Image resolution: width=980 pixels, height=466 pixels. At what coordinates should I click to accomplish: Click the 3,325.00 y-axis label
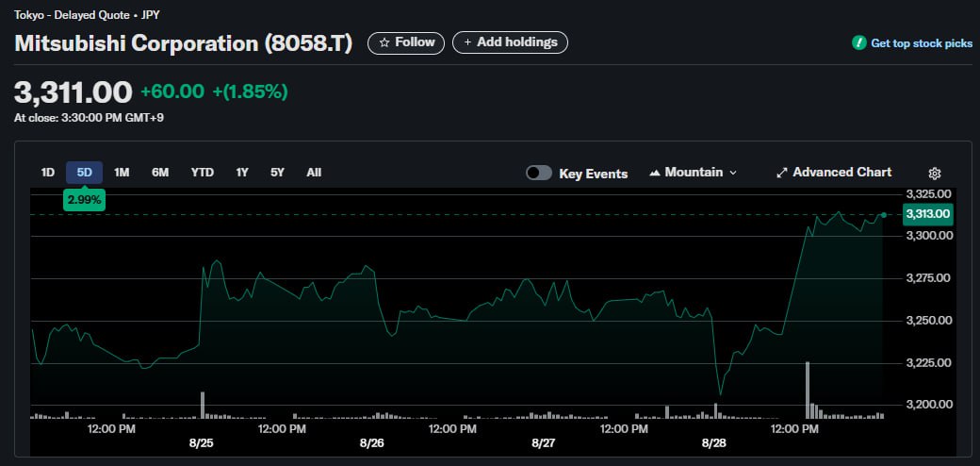coord(928,194)
